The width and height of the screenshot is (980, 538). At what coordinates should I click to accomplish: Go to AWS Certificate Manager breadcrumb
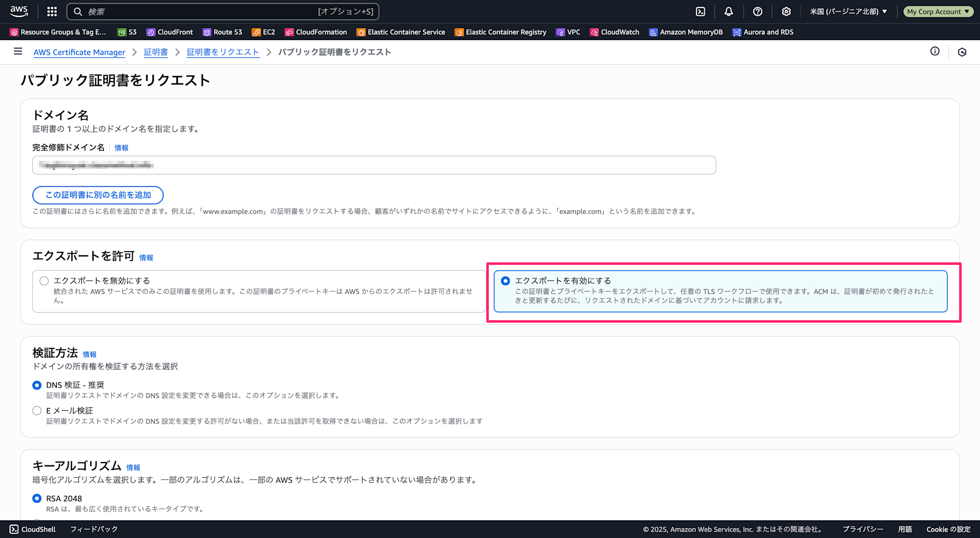[x=79, y=52]
